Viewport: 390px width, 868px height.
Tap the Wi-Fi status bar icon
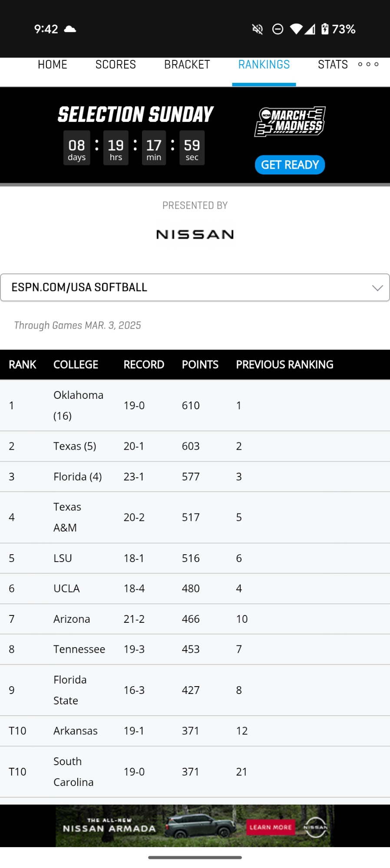click(x=296, y=29)
